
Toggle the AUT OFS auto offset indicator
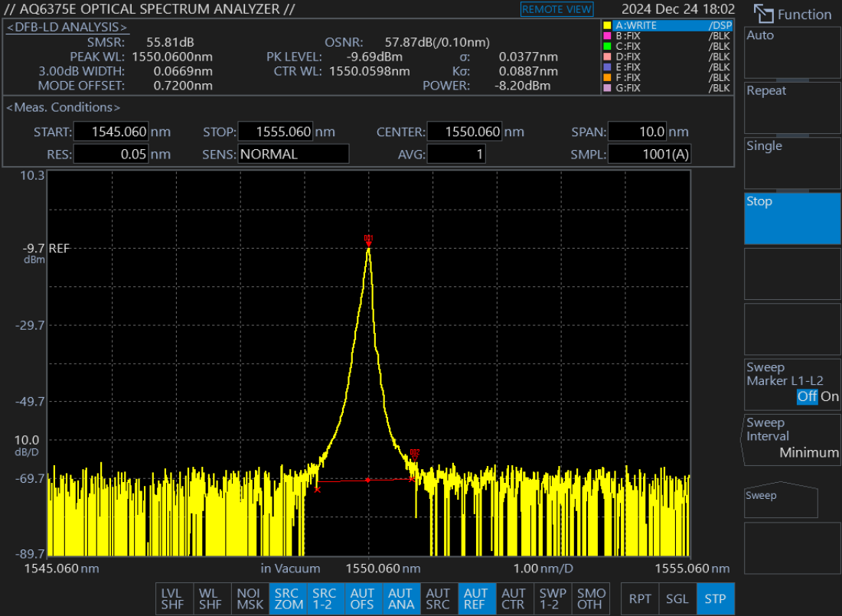(x=363, y=598)
